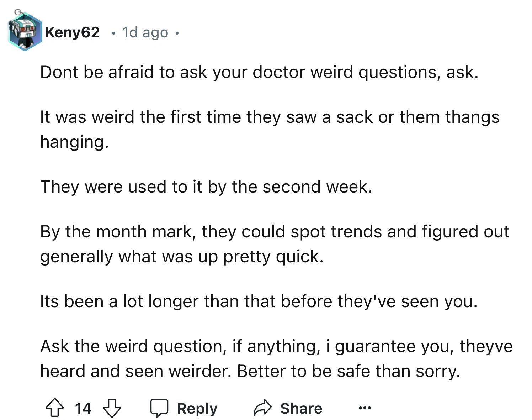Click "They were used to it" sentence
Screen dimensions: 532x420
coord(206,187)
